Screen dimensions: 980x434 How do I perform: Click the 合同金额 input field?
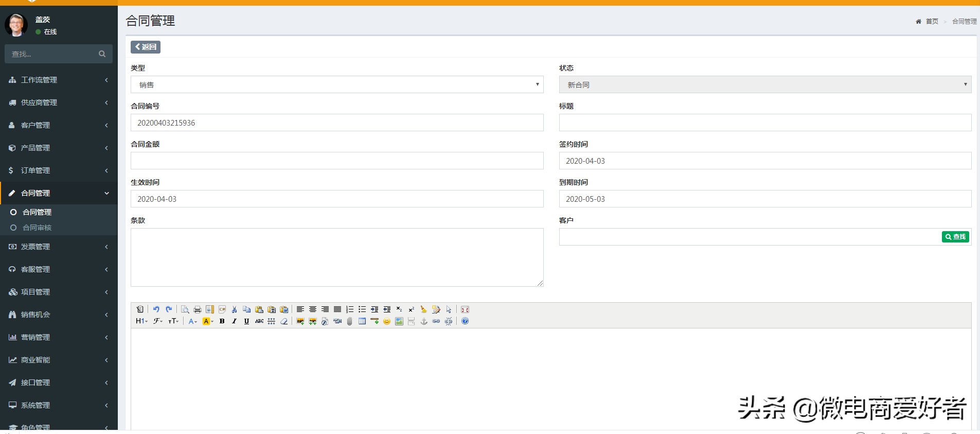[337, 161]
